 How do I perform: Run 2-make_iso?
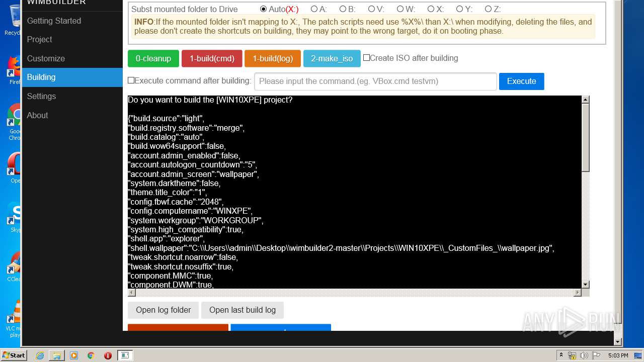(332, 58)
